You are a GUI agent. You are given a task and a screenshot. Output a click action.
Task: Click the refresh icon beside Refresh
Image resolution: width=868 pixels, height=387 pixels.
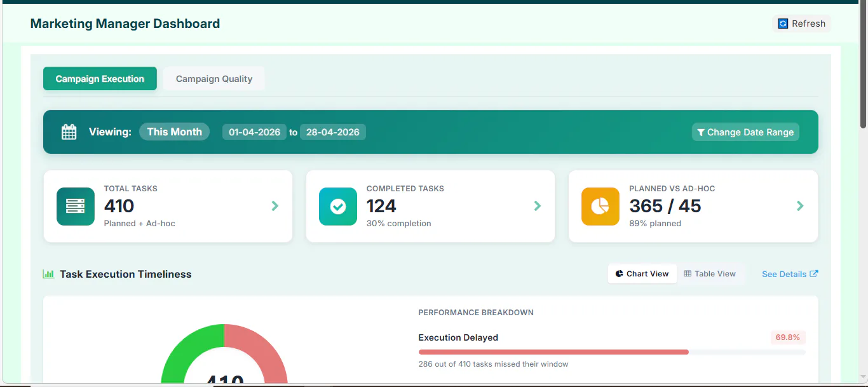coord(783,24)
